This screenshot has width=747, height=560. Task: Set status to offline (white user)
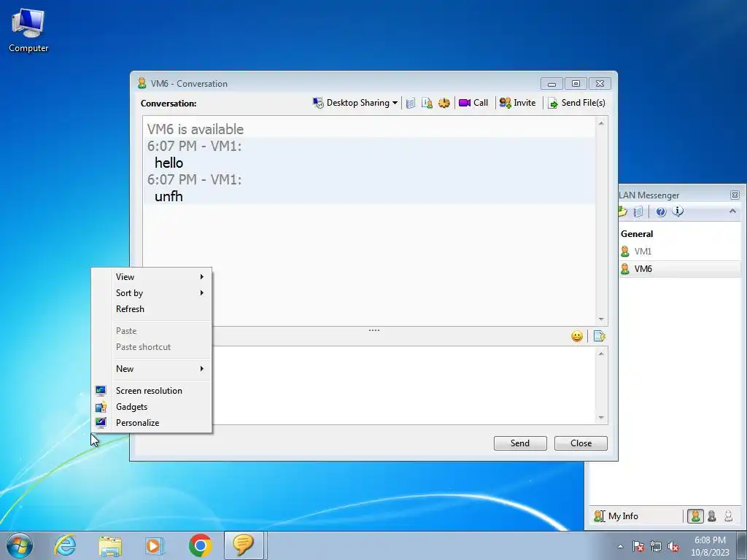pyautogui.click(x=729, y=516)
